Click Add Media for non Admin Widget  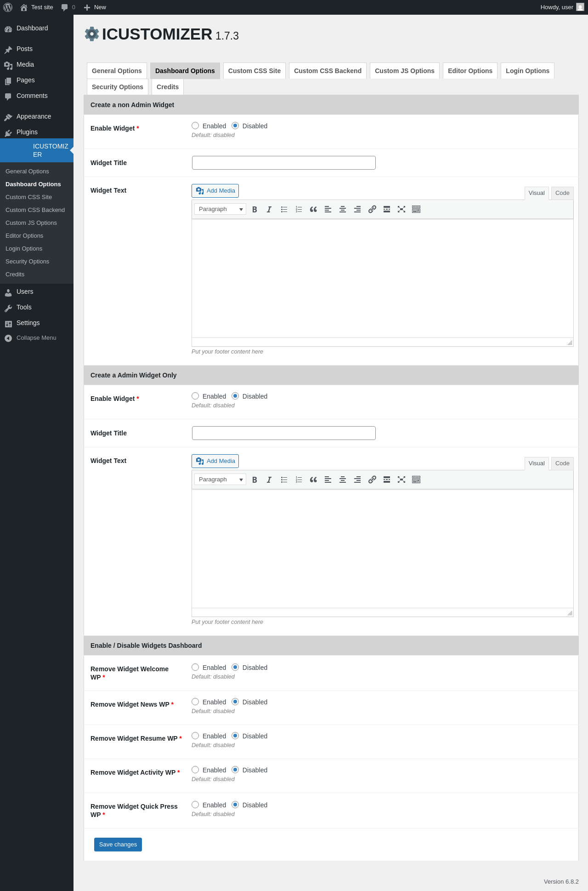215,191
